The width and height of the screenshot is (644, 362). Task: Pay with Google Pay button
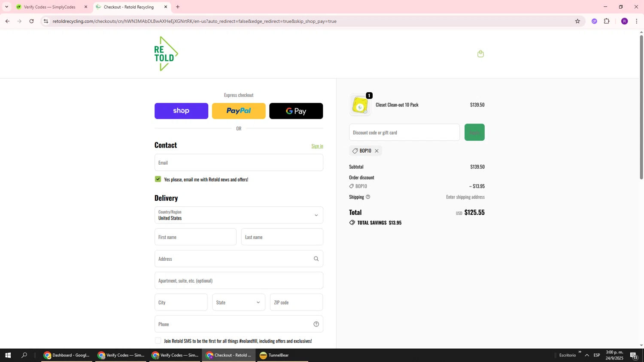[x=296, y=111]
